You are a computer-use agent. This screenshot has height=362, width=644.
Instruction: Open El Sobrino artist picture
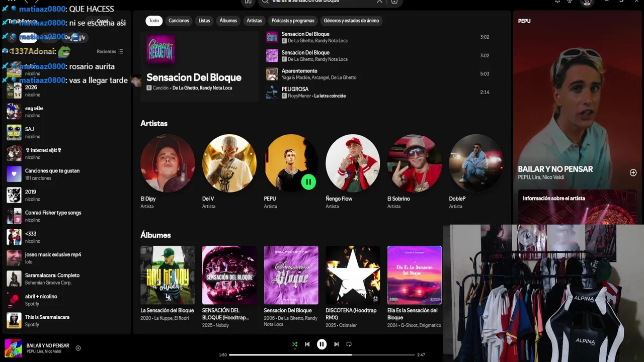point(415,163)
